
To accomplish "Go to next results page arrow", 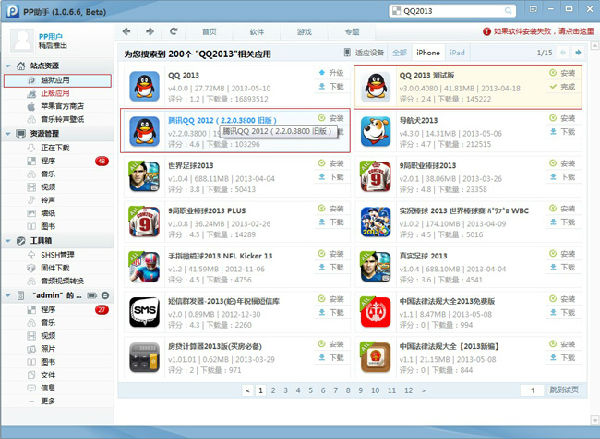I will tap(578, 52).
